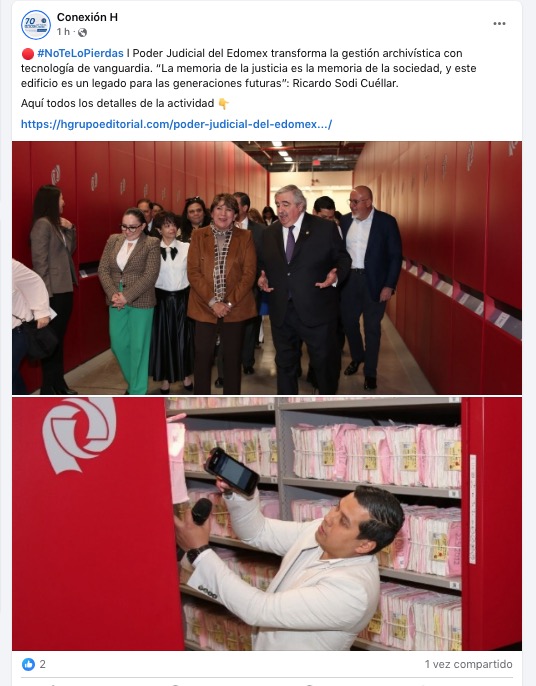Click the 1 h post timestamp
This screenshot has width=536, height=686.
pyautogui.click(x=63, y=32)
